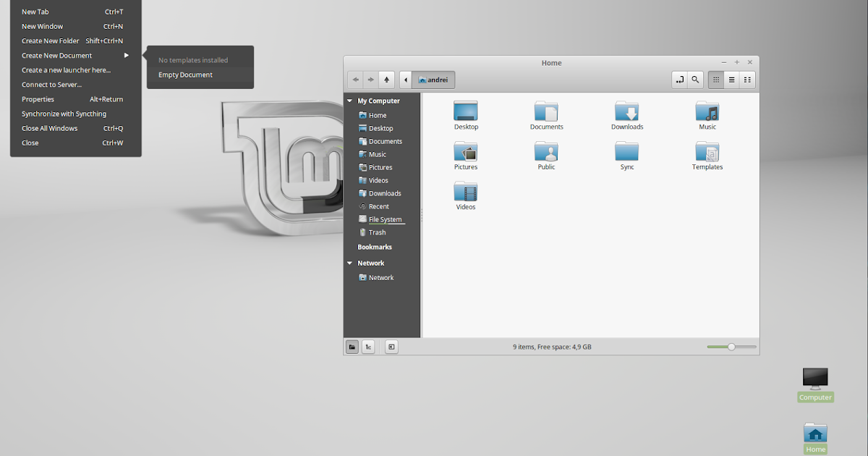Choose Close All Windows menu entry
Viewport: 868px width, 456px height.
75,128
